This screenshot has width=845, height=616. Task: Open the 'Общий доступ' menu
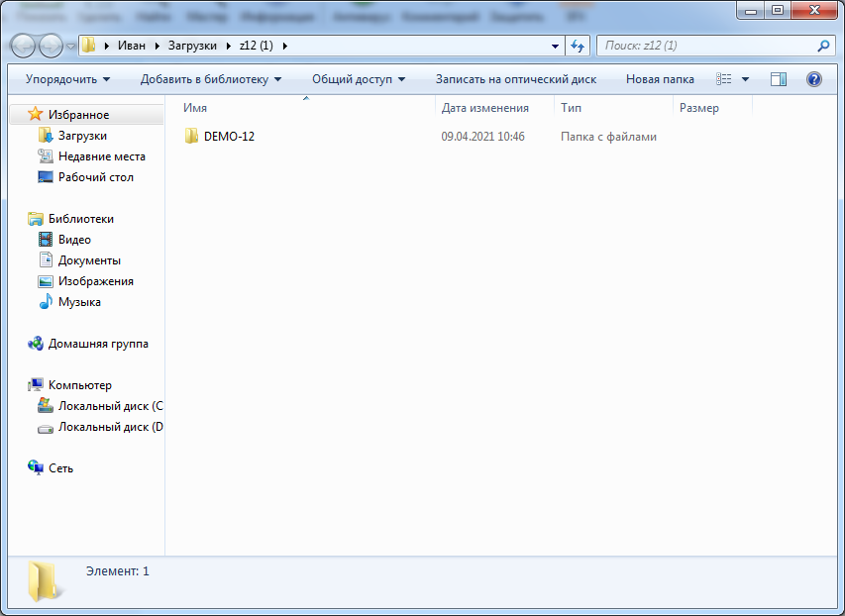pyautogui.click(x=359, y=79)
